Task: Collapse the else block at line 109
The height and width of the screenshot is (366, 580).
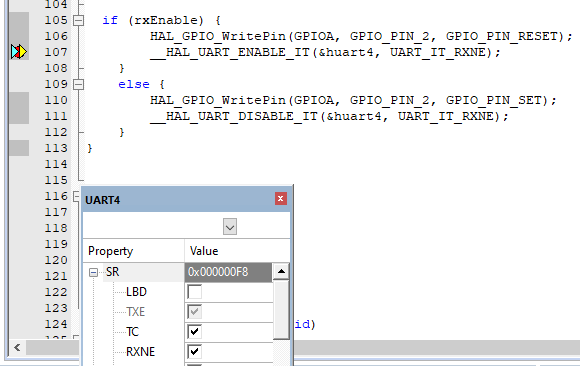Action: (x=78, y=84)
